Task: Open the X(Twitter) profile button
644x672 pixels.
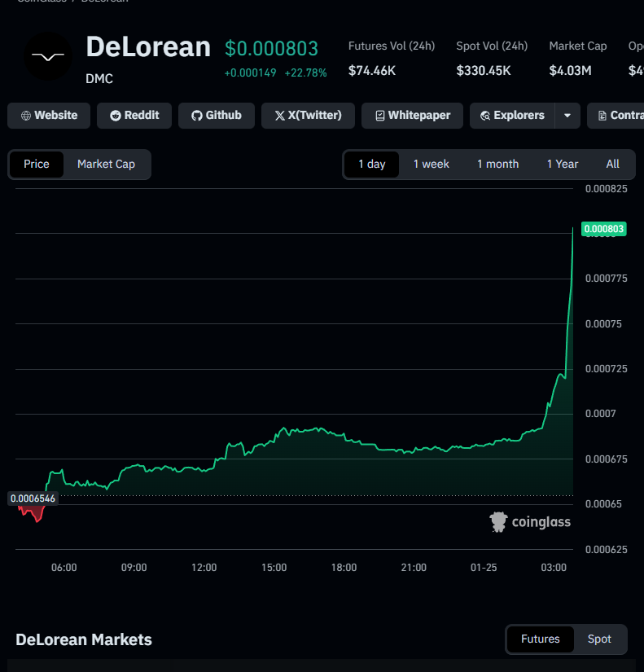Action: [x=308, y=116]
